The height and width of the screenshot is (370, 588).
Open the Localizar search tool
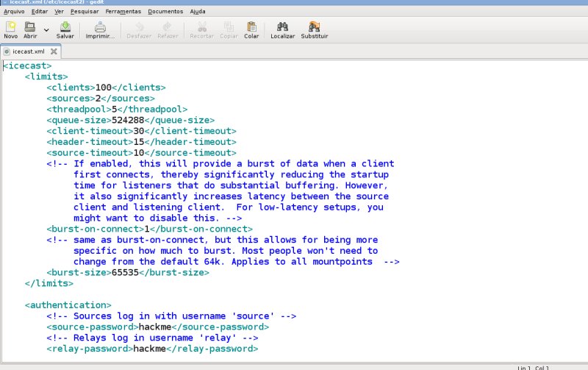pos(282,27)
